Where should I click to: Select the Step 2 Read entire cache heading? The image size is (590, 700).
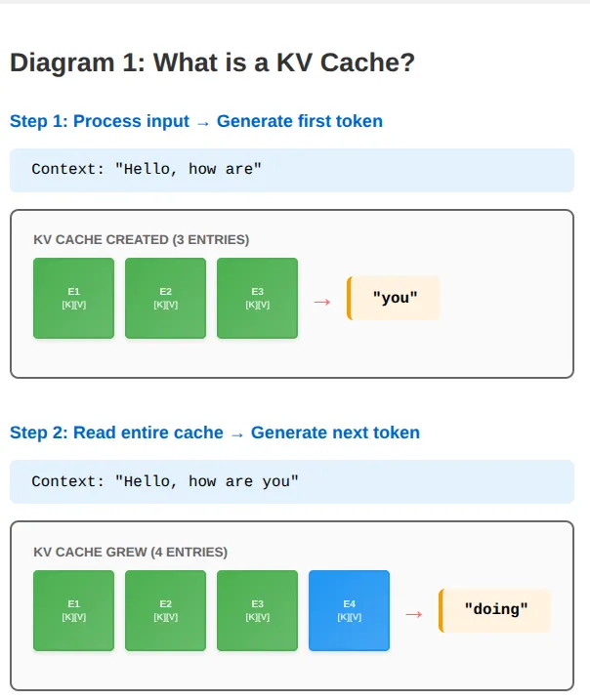pos(215,432)
